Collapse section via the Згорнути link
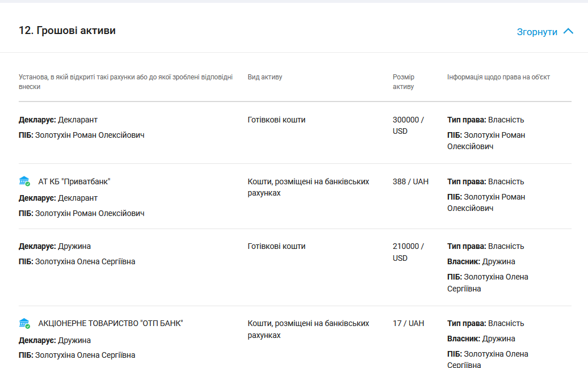The image size is (588, 368). pyautogui.click(x=536, y=32)
